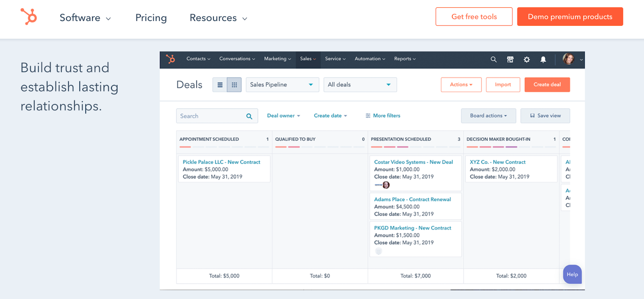This screenshot has height=299, width=644.
Task: Click the magnifier icon in Search field
Action: (x=249, y=116)
